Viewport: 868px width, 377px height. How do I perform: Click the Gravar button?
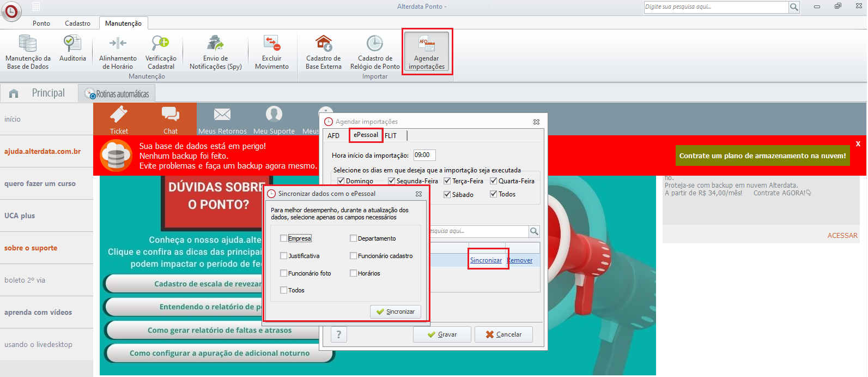tap(442, 334)
